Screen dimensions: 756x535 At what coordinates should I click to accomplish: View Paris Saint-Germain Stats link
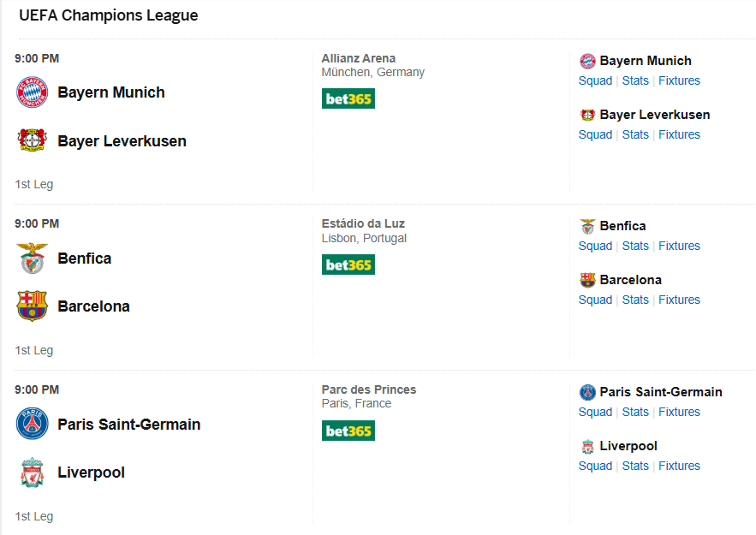635,412
